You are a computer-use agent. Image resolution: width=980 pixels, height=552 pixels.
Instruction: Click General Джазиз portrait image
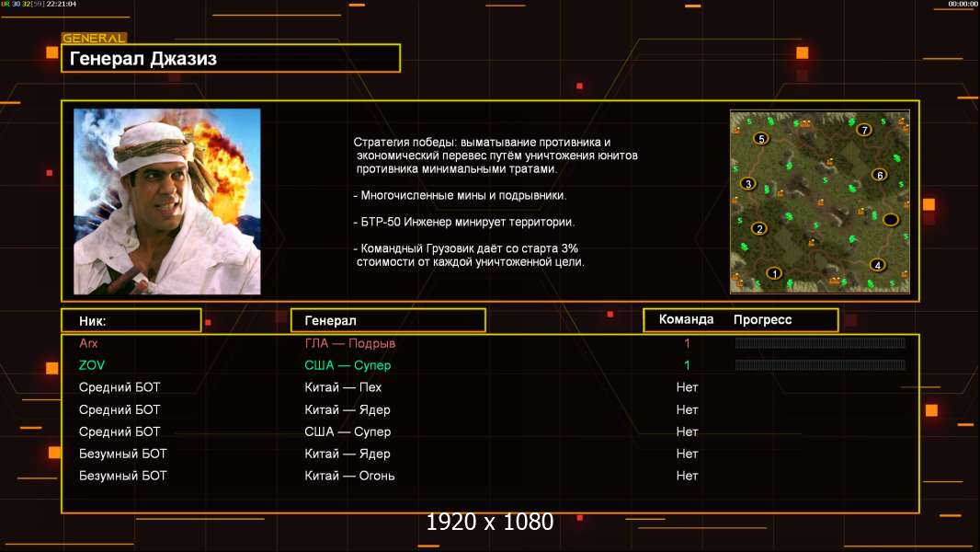coord(167,201)
